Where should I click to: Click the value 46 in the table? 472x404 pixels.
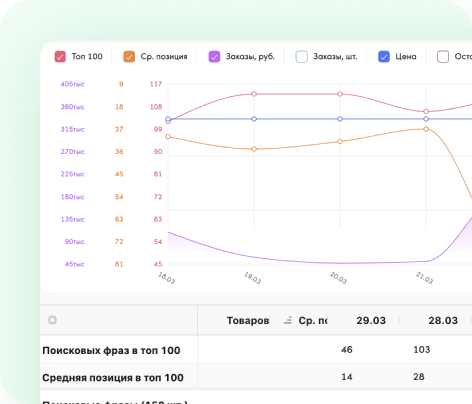tap(347, 350)
